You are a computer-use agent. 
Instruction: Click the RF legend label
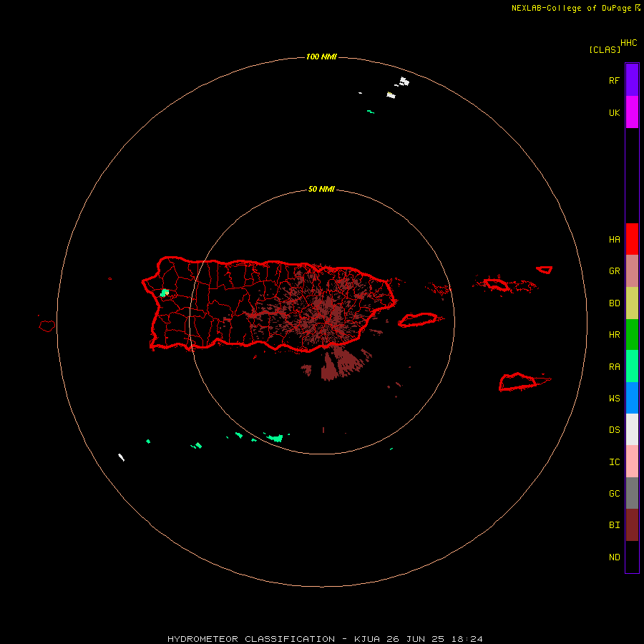point(614,80)
